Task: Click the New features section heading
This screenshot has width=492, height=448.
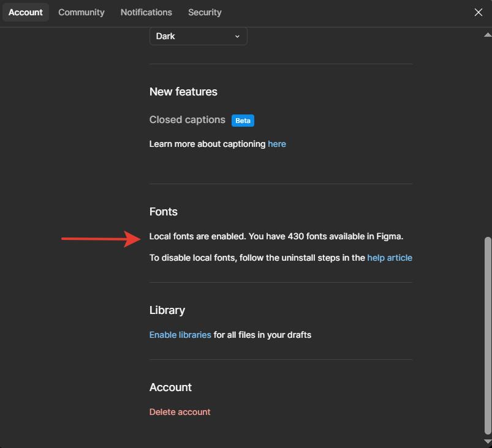Action: [183, 92]
